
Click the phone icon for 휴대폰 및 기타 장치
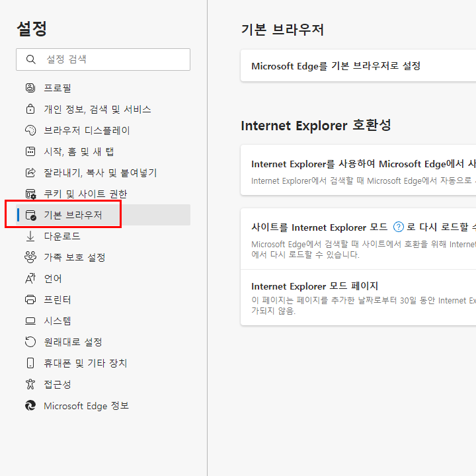pyautogui.click(x=30, y=363)
